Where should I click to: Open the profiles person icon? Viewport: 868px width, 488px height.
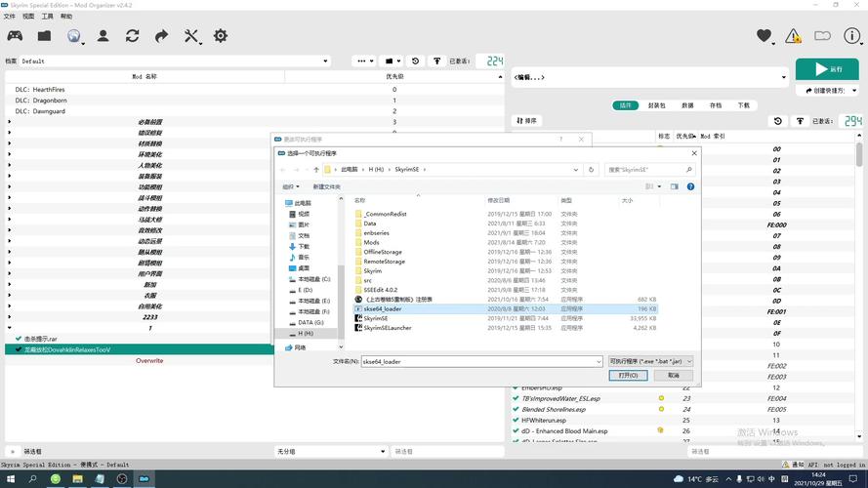[103, 36]
